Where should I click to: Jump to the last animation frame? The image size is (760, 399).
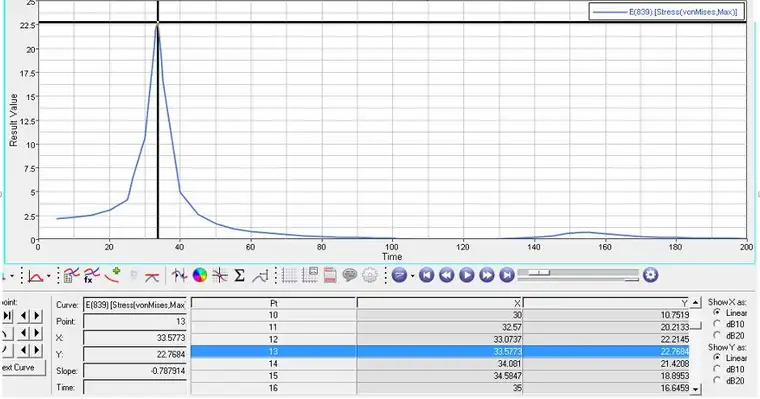pos(507,275)
